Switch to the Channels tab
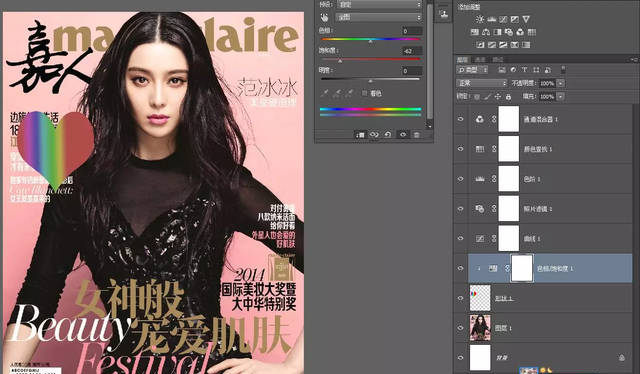 [480, 60]
